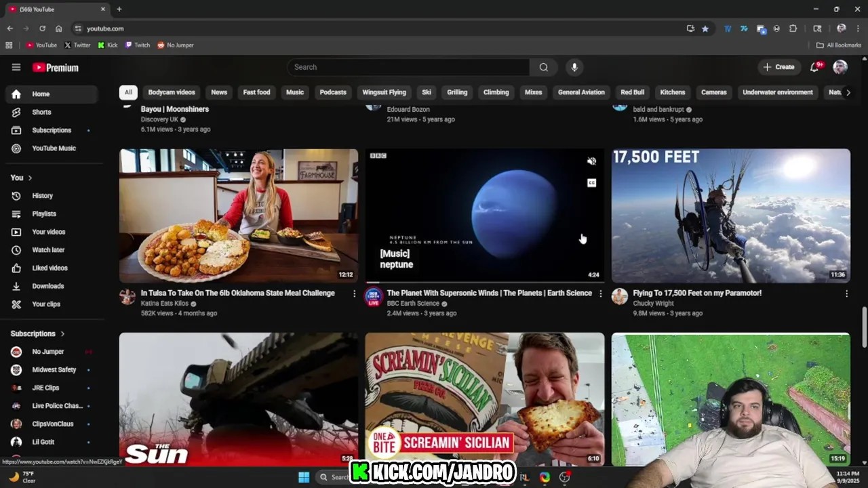
Task: Open the Chucky Wright channel link
Action: point(653,304)
